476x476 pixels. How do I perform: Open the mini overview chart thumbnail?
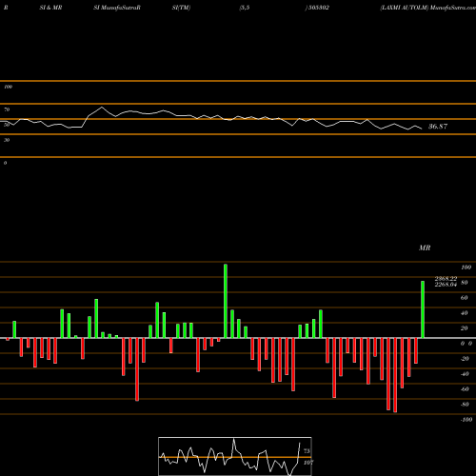coord(235,456)
